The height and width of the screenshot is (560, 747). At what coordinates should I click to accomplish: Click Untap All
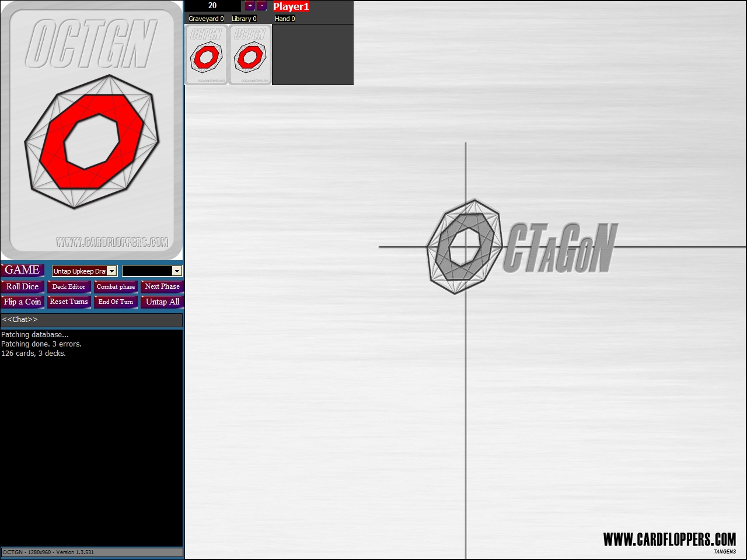(162, 302)
